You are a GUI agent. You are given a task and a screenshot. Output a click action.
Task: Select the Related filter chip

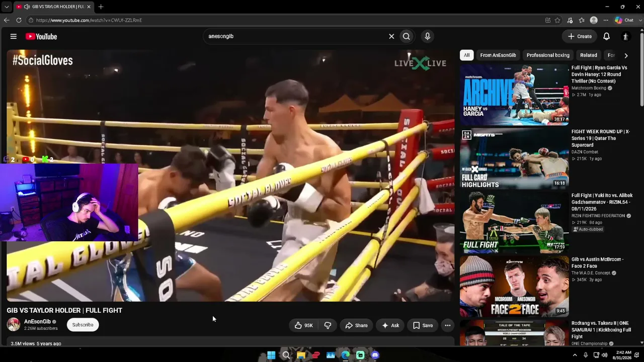click(x=589, y=55)
